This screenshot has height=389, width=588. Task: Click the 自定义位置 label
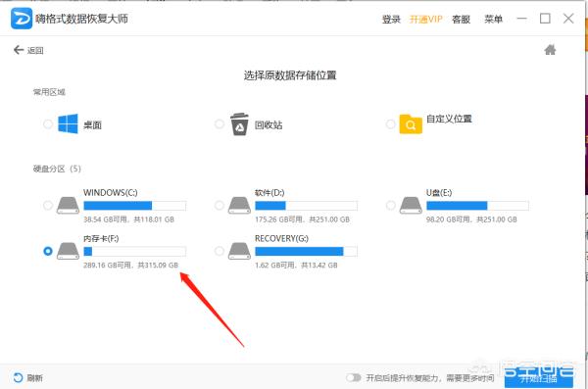pos(449,119)
